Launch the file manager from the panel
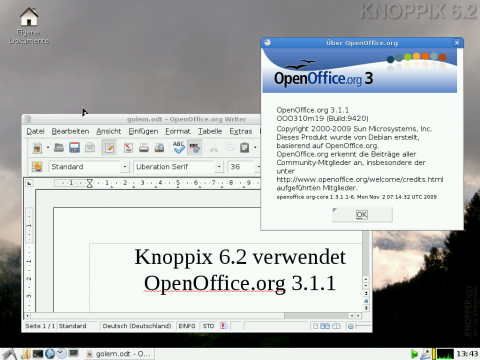 (26, 354)
